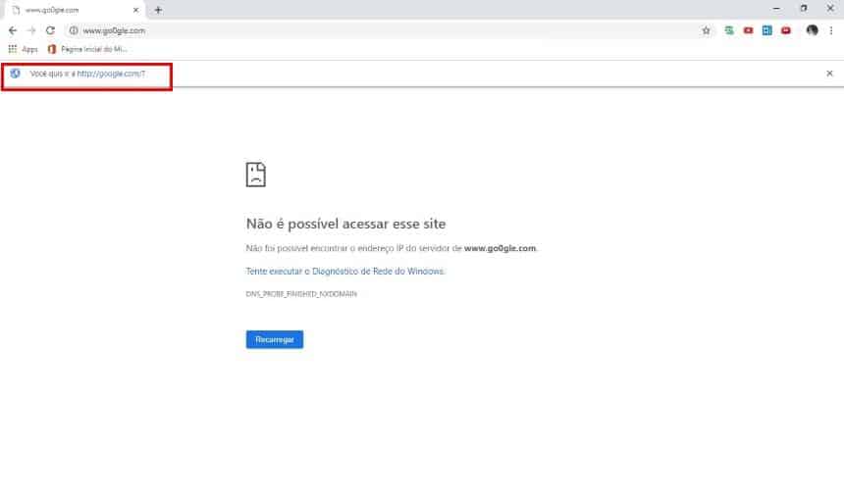Click the first red extension icon

coord(748,30)
